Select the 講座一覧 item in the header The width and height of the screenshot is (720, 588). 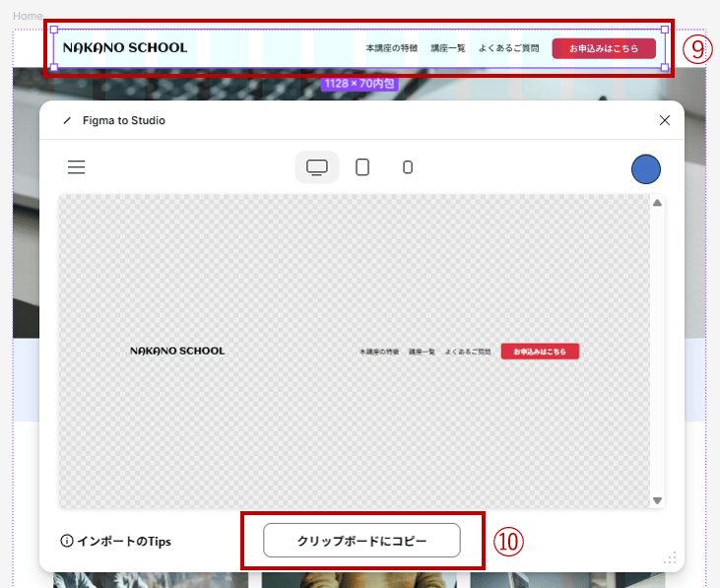(448, 48)
